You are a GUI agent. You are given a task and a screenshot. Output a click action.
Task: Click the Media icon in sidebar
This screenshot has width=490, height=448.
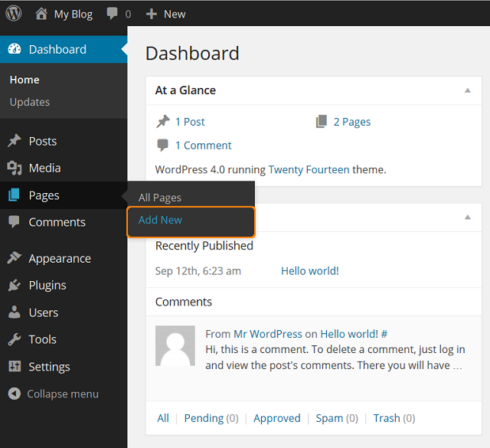pos(15,168)
